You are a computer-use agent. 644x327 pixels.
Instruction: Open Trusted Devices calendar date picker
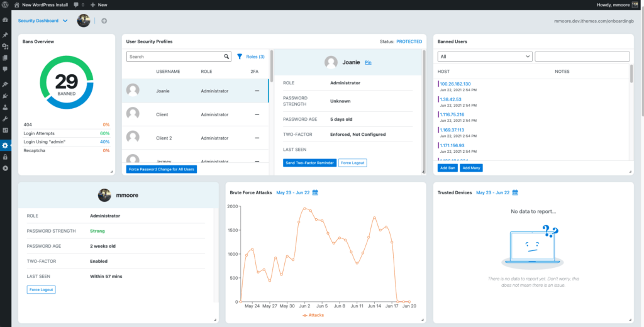(x=515, y=192)
